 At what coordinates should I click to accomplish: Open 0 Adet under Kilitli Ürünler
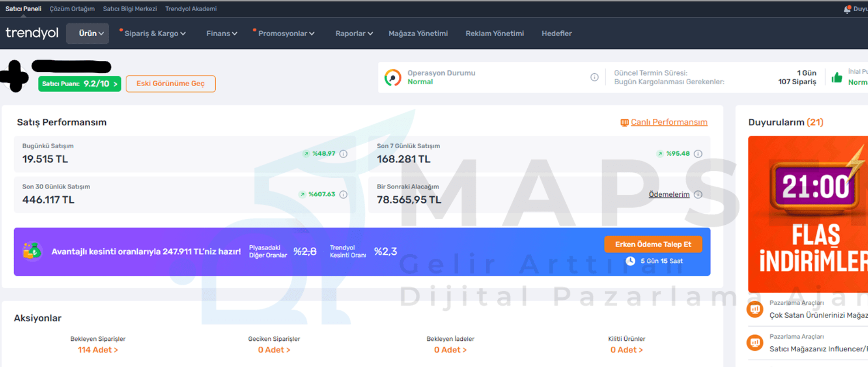[627, 350]
